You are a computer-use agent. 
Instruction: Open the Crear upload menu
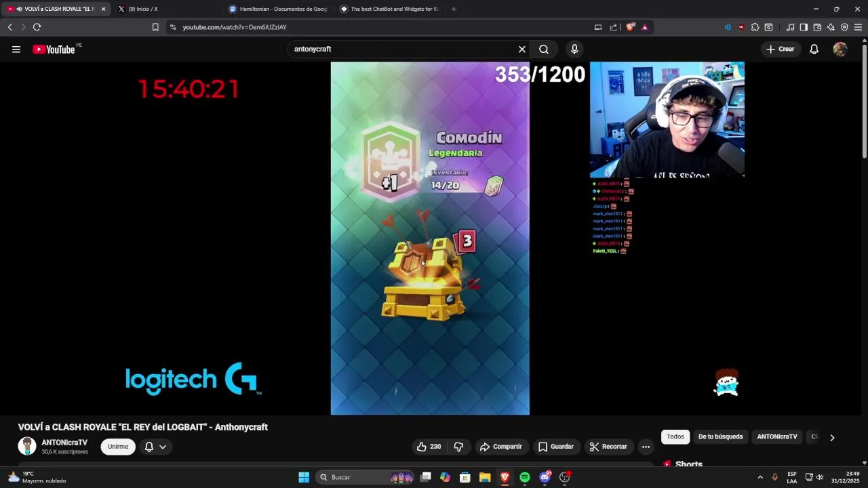pyautogui.click(x=781, y=49)
